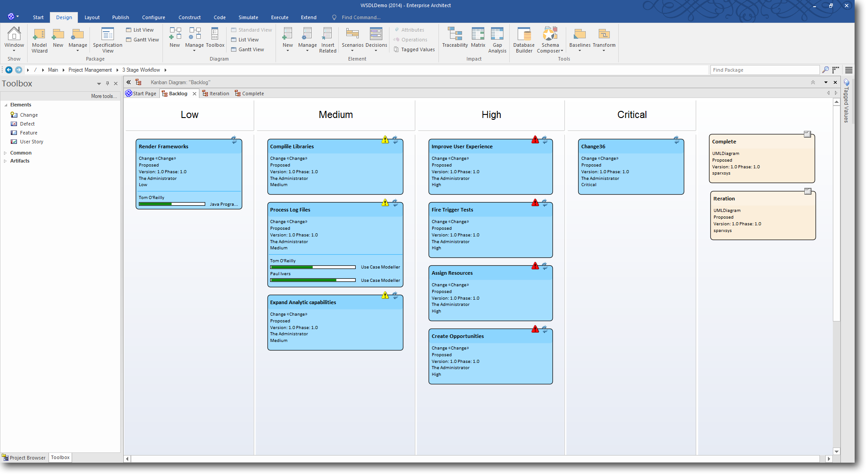Open the Traceability window
Viewport: 868px width, 476px height.
[454, 40]
